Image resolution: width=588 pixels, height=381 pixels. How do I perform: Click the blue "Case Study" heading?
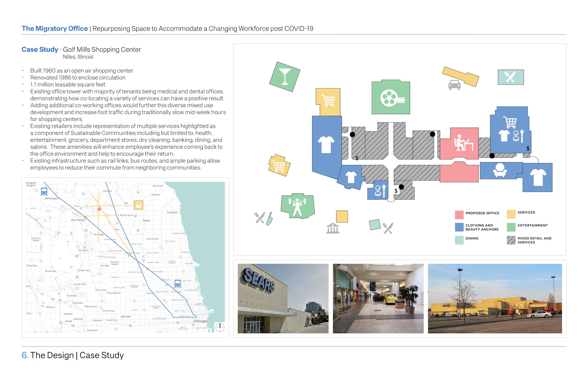coord(40,49)
